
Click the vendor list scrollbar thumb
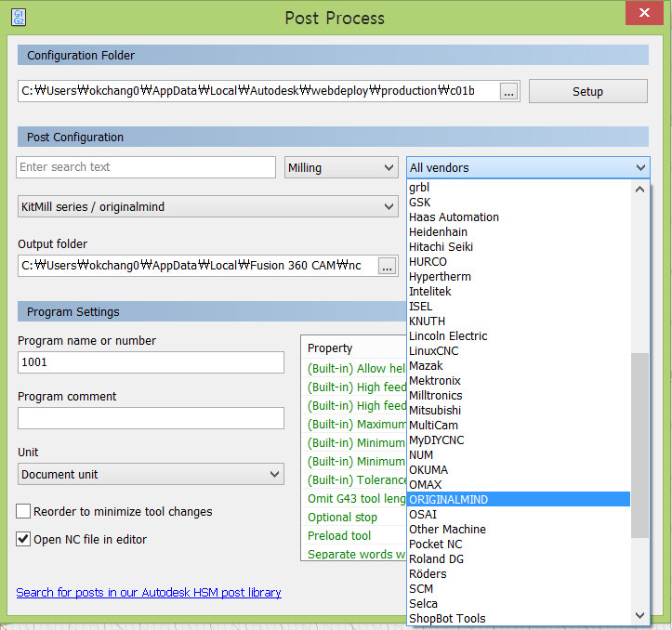[639, 445]
